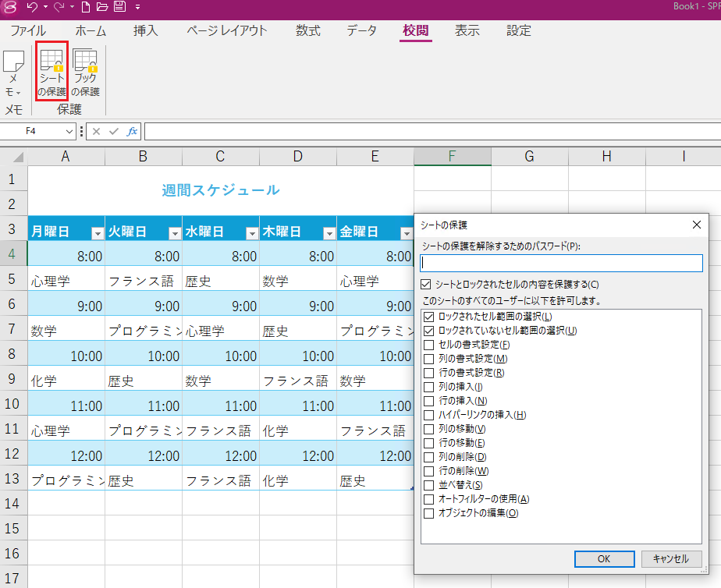Click the New document icon
The height and width of the screenshot is (588, 721).
pos(86,7)
